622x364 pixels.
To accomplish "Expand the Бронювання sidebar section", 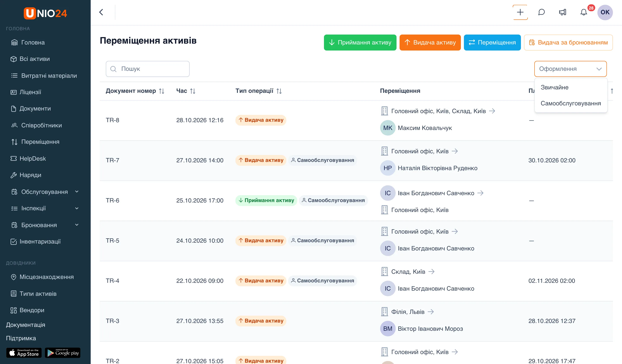I will click(77, 225).
